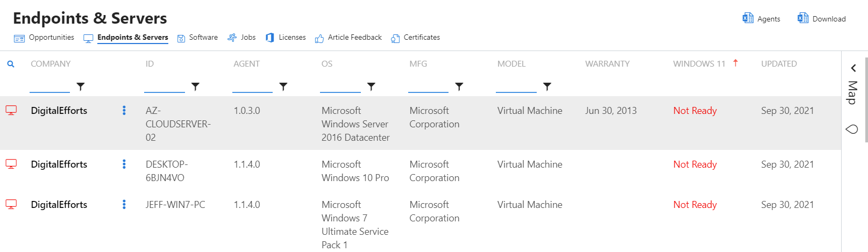Click the Windows 11 sort arrow

(735, 63)
